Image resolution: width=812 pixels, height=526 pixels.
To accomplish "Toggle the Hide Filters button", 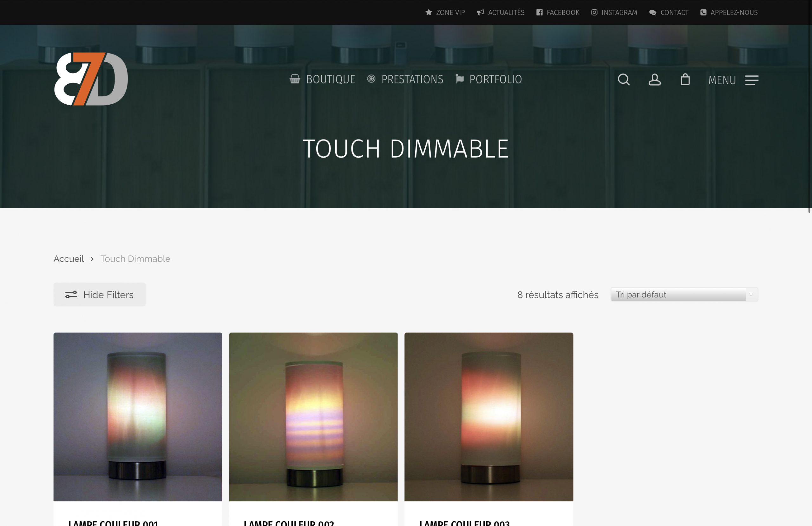I will tap(99, 294).
